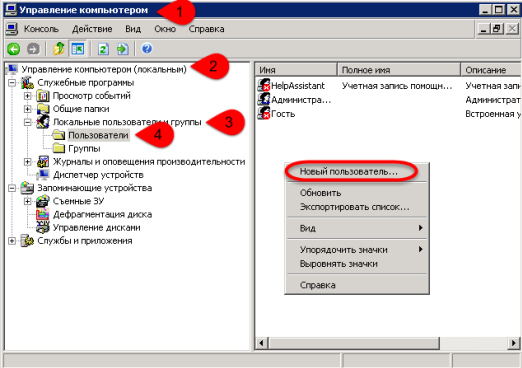Image resolution: width=522 pixels, height=368 pixels.
Task: Sort by the Полное имя column header
Action: [x=399, y=70]
